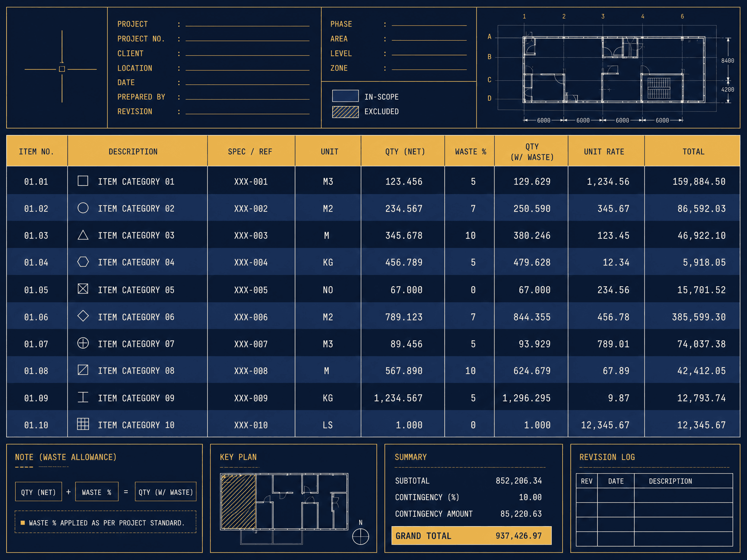Click the TOTAL column header
This screenshot has height=560, width=747.
(692, 151)
